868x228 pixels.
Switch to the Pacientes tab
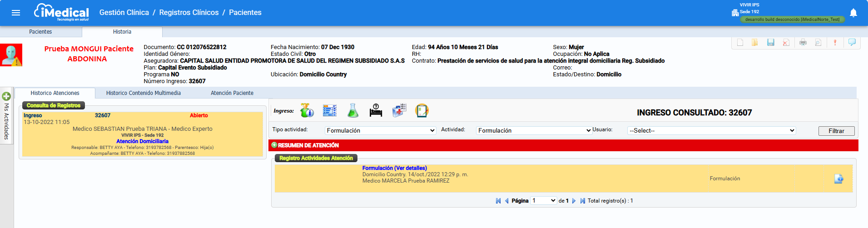pyautogui.click(x=40, y=32)
